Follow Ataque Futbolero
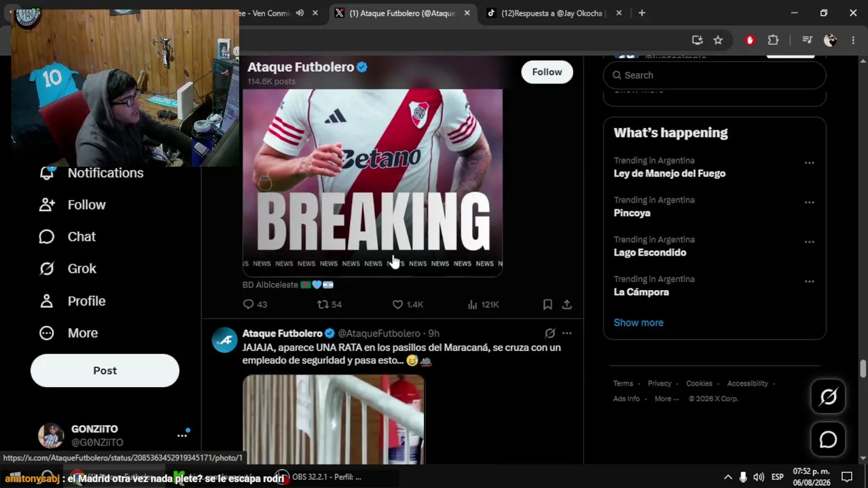This screenshot has height=488, width=868. [x=547, y=72]
